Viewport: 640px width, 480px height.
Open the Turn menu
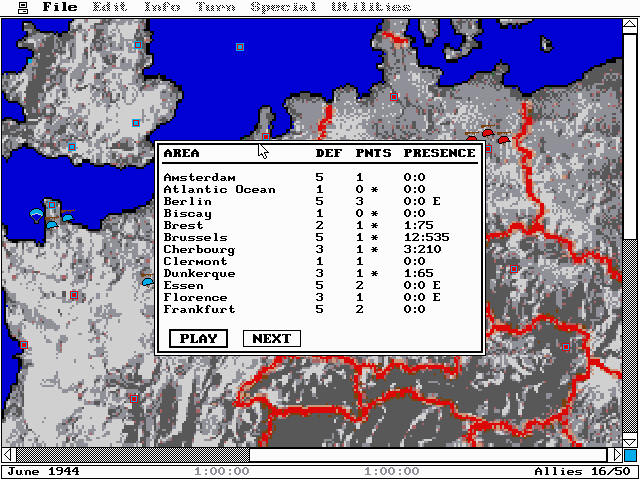pos(216,7)
